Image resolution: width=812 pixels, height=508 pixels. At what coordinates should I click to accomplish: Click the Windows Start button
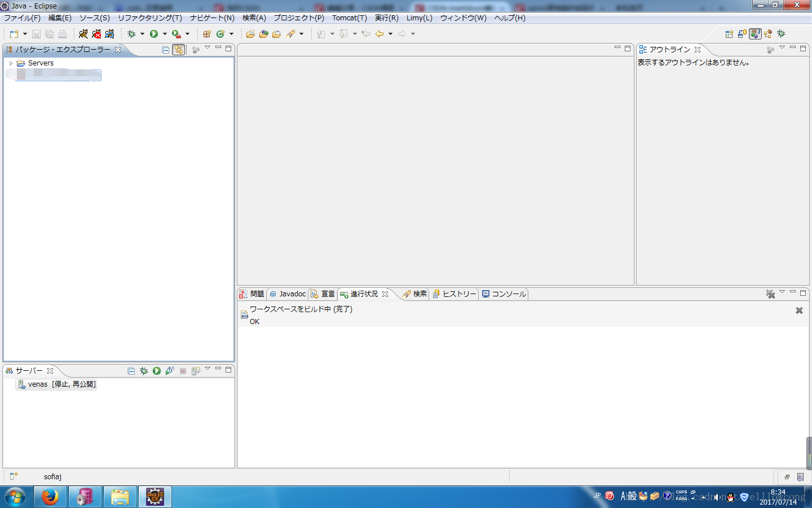tap(15, 497)
